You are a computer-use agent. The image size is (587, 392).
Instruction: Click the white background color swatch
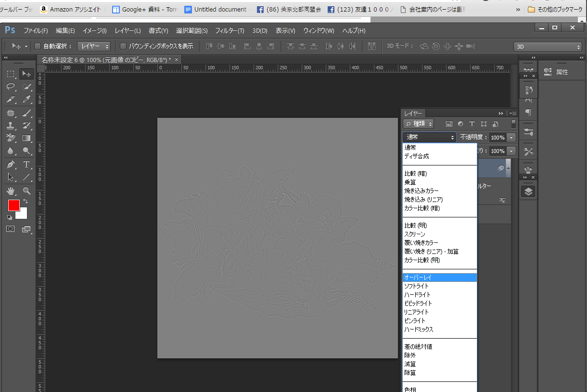tap(23, 215)
